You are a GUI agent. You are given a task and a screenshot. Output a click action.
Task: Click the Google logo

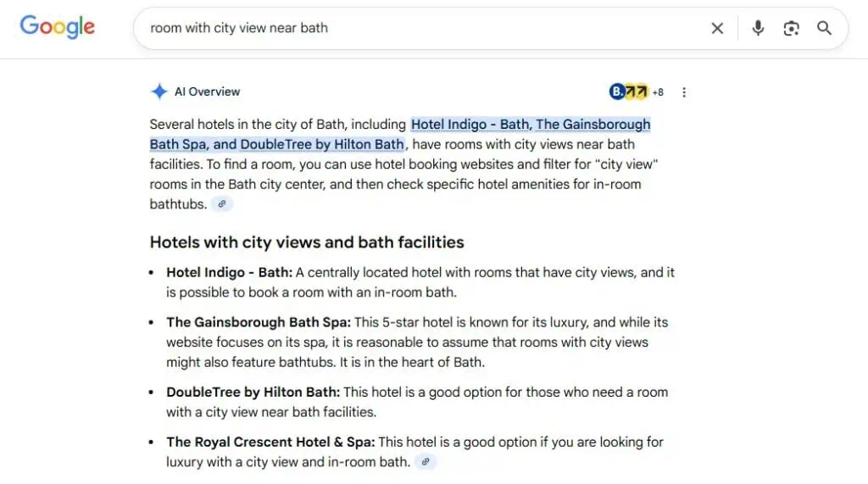coord(57,27)
